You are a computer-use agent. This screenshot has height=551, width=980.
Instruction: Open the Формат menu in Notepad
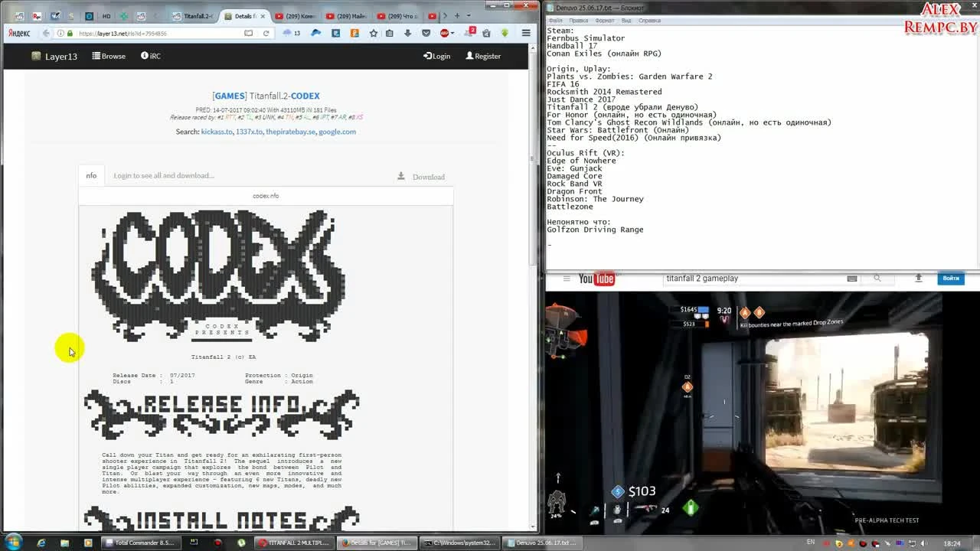606,20
